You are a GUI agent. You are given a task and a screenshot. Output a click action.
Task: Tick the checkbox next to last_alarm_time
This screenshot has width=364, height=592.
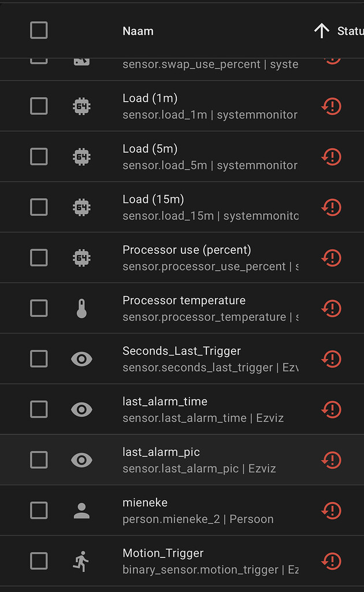39,409
